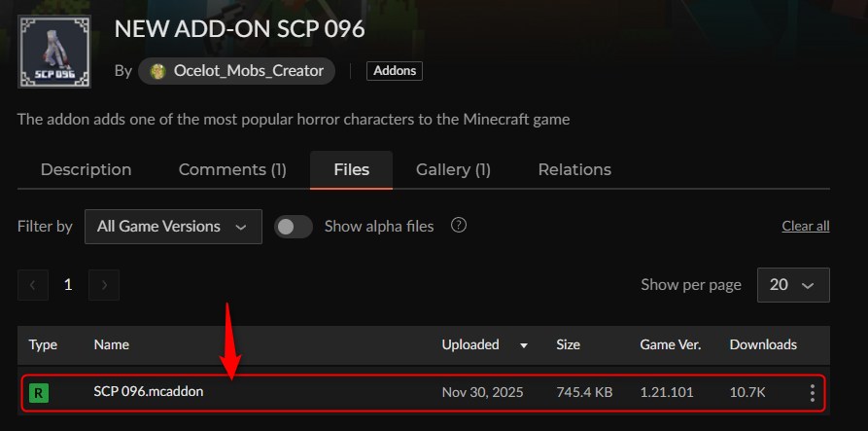
Task: Sort by Game Ver. column header
Action: (x=671, y=344)
